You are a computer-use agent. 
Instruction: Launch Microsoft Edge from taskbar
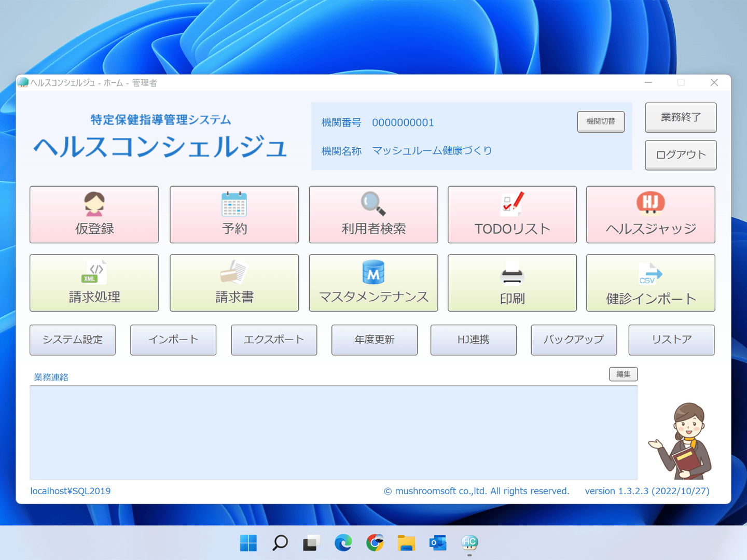(x=343, y=543)
